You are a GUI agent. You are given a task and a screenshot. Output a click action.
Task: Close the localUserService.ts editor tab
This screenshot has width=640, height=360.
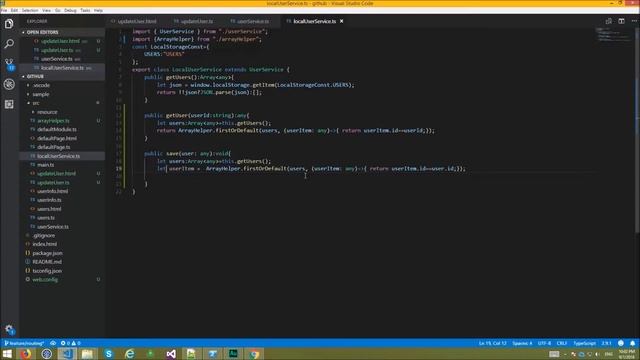[342, 21]
